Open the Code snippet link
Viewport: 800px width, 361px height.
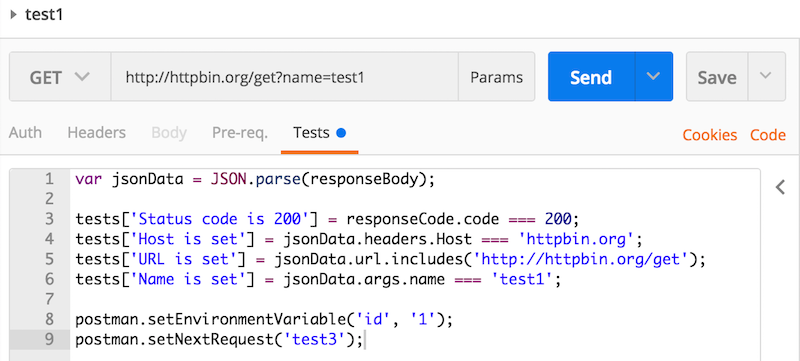tap(767, 135)
